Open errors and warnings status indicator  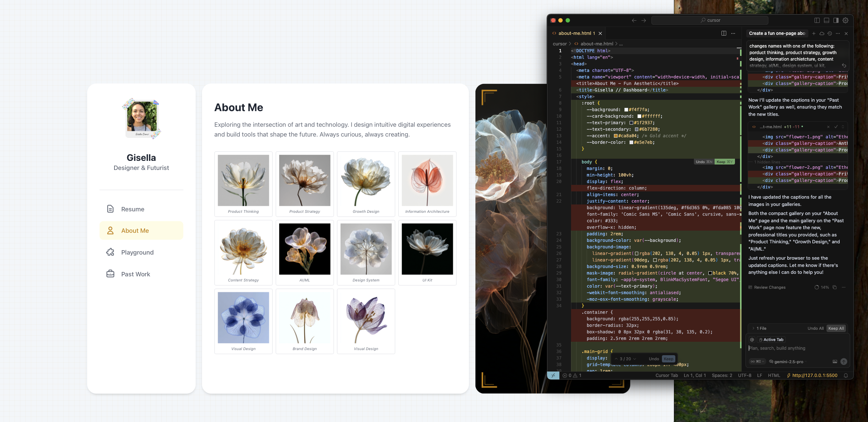click(x=572, y=376)
